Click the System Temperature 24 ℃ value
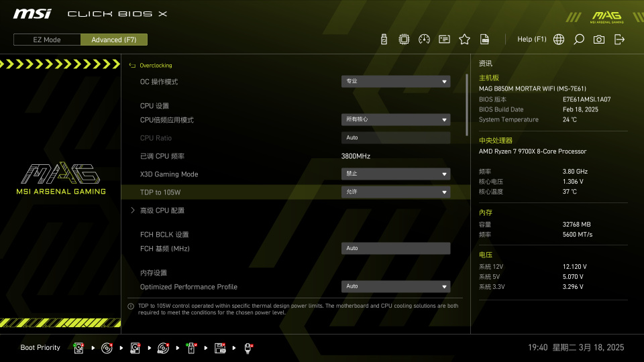 click(570, 119)
